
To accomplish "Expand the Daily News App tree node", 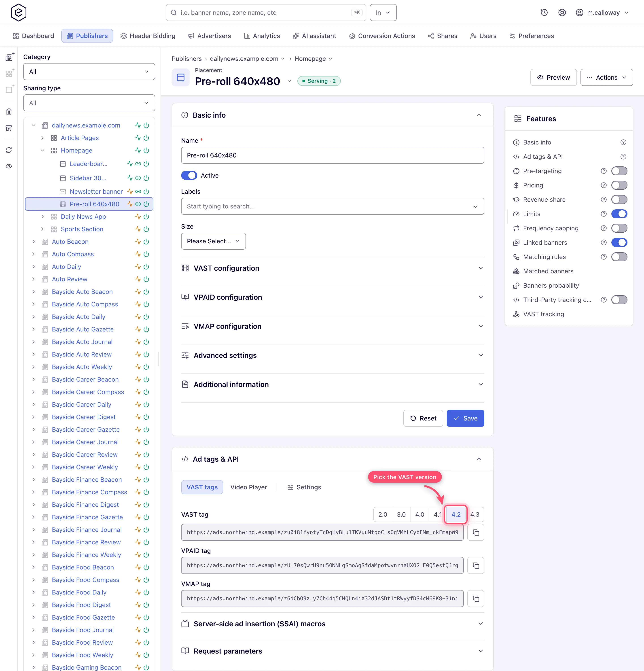I will coord(42,217).
